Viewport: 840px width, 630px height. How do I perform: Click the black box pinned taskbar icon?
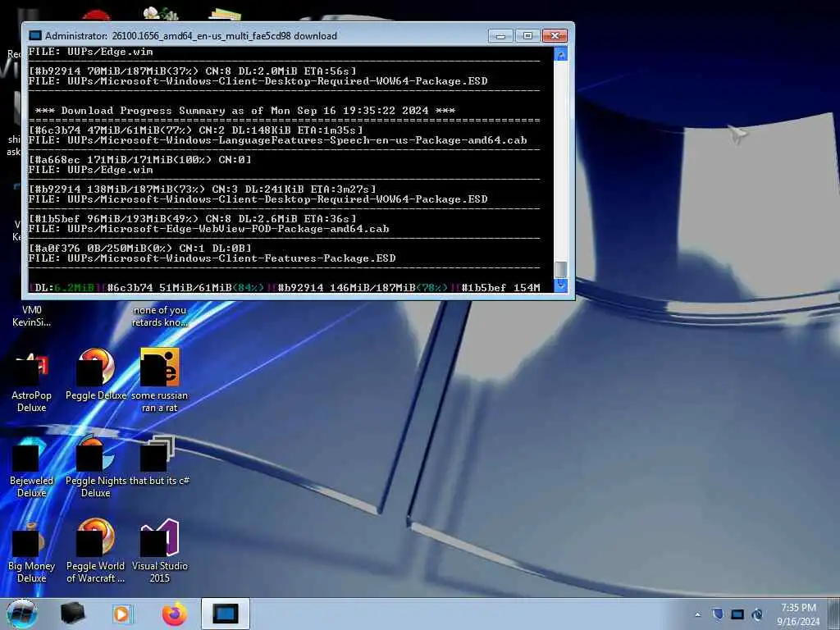pyautogui.click(x=73, y=614)
